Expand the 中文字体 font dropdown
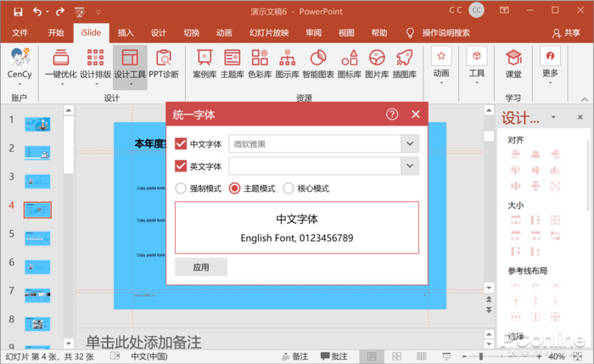594x364 pixels. pos(410,143)
